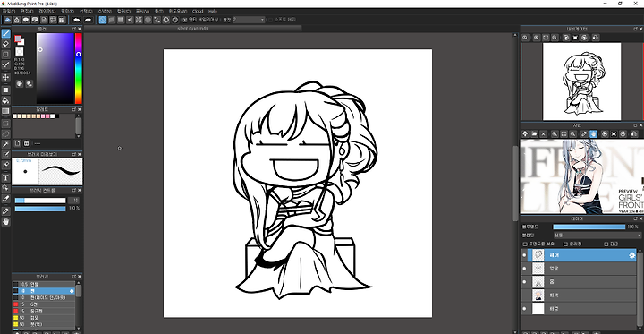The image size is (644, 334).
Task: Select the Move tool
Action: [5, 77]
